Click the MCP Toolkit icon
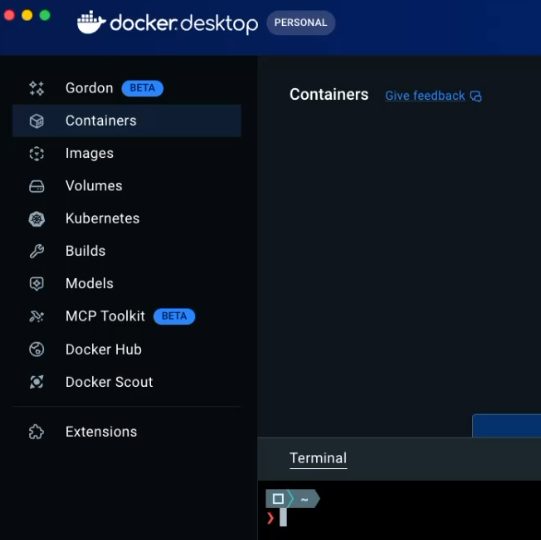Screen dimensions: 541x540 [x=37, y=316]
